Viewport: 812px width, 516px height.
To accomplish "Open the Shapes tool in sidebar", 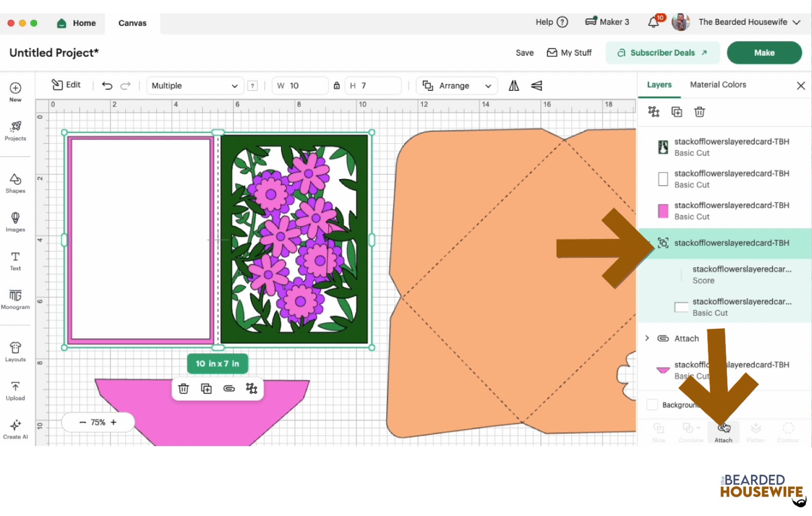I will (x=15, y=183).
